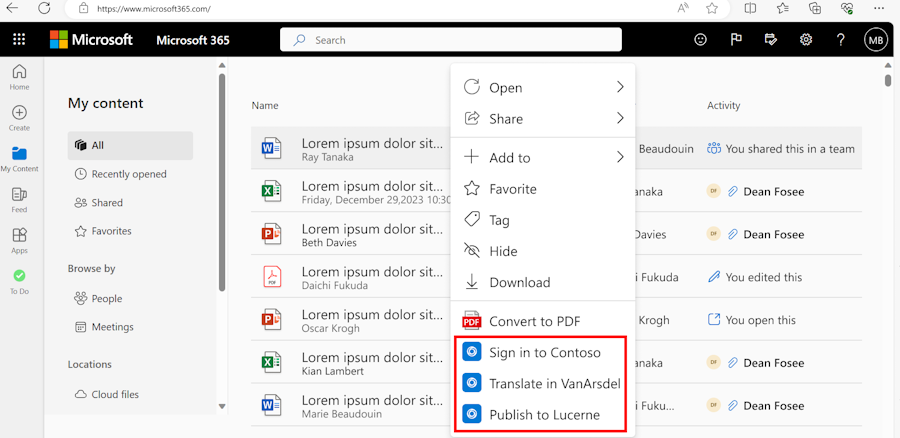
Task: Click the browser read aloud icon
Action: pyautogui.click(x=683, y=8)
